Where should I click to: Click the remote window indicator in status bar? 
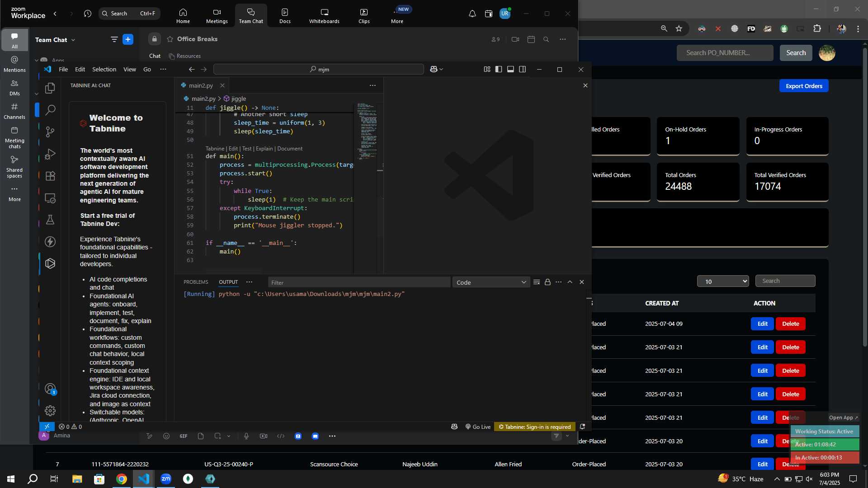(x=47, y=427)
